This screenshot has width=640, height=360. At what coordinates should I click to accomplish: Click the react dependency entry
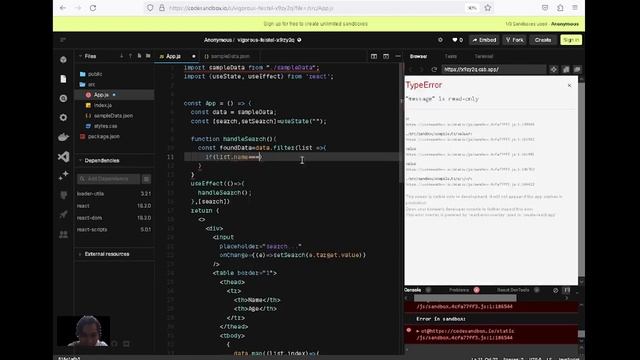click(x=114, y=206)
